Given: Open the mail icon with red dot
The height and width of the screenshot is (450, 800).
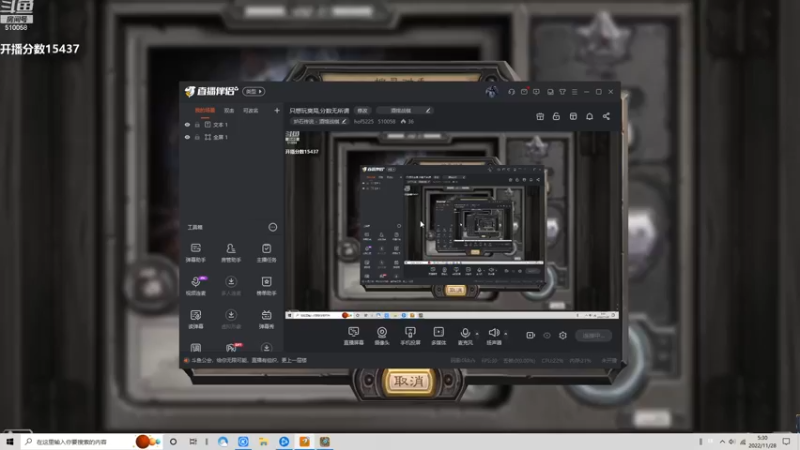Looking at the screenshot, I should tap(524, 92).
